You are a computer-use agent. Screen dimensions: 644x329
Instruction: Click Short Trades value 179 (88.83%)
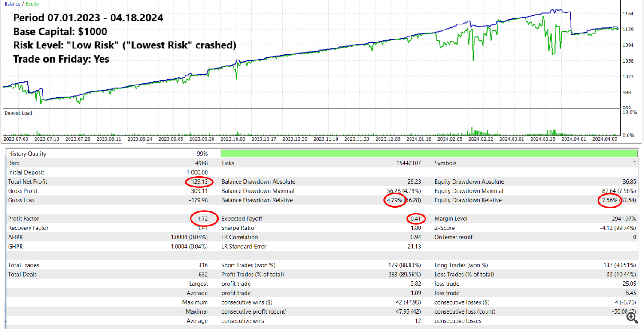[x=404, y=266]
